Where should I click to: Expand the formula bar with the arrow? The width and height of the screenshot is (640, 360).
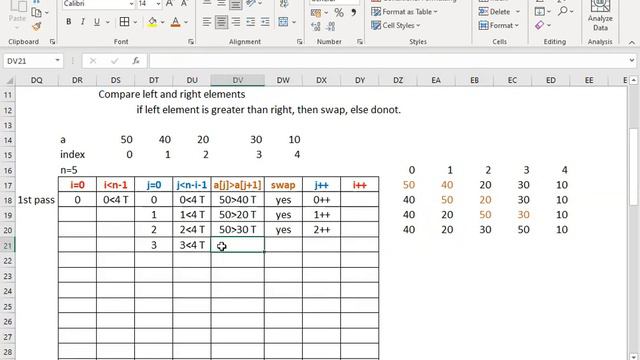pyautogui.click(x=632, y=61)
